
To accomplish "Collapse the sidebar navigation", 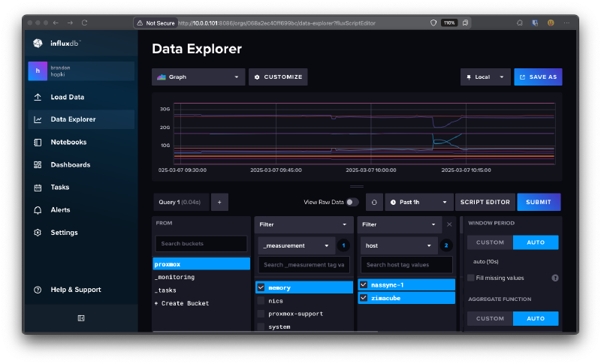I will [80, 318].
